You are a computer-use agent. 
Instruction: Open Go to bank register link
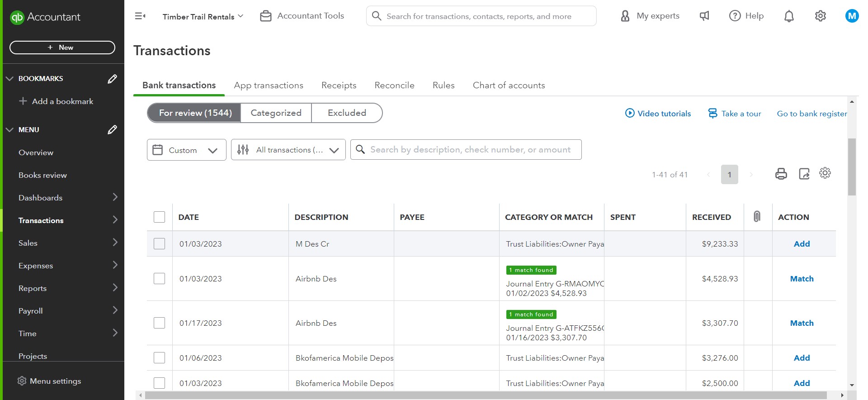[x=811, y=114]
